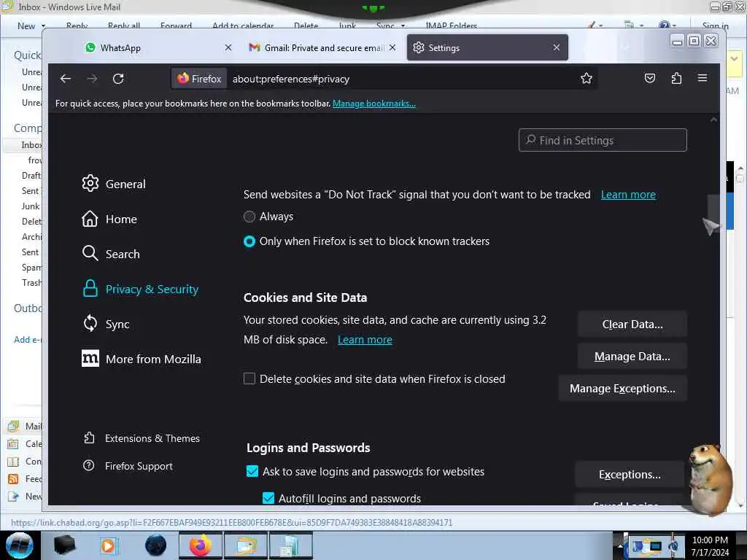Open the Feeds icon in Live Mail

pos(13,478)
